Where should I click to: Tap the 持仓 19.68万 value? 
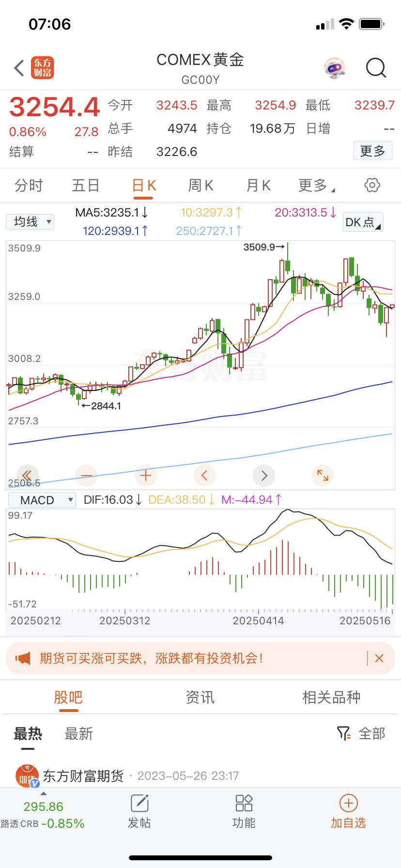tap(273, 128)
